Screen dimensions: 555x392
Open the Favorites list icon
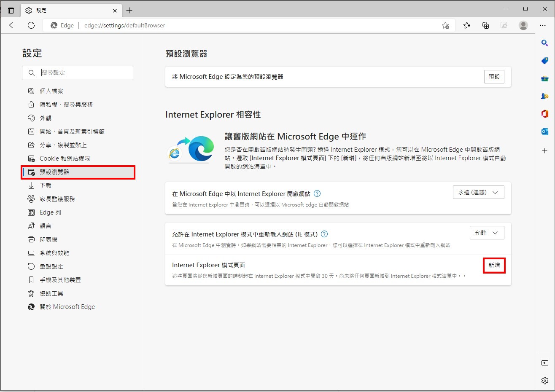coord(467,25)
